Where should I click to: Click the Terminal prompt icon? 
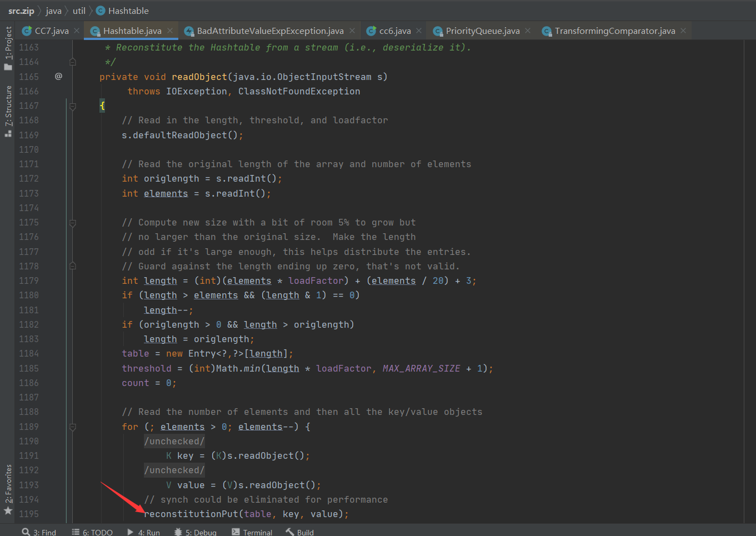236,532
